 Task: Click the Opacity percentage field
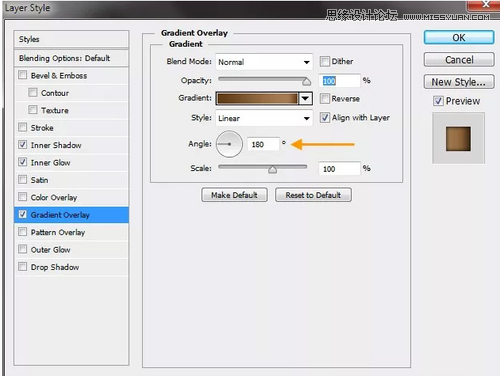pos(339,81)
